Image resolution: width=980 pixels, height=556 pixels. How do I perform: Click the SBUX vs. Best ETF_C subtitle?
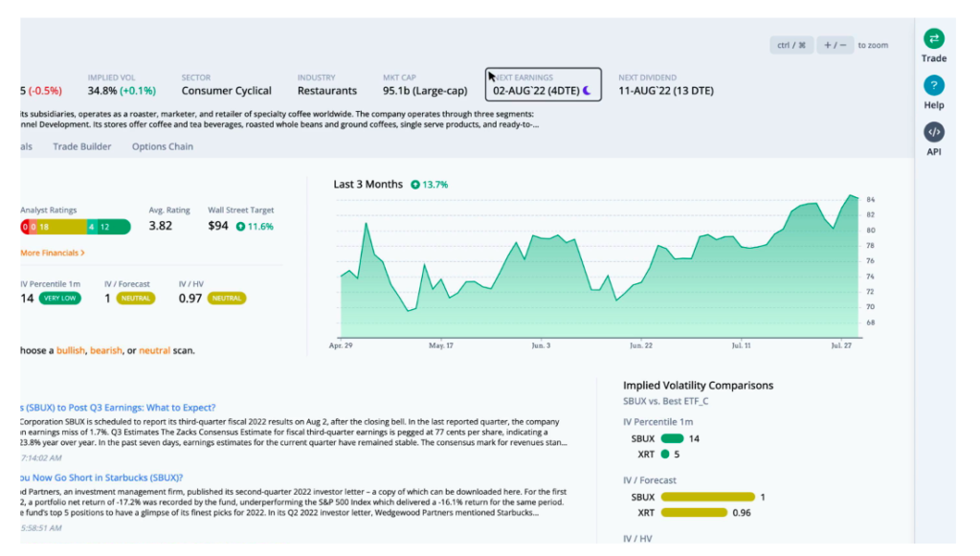(666, 401)
